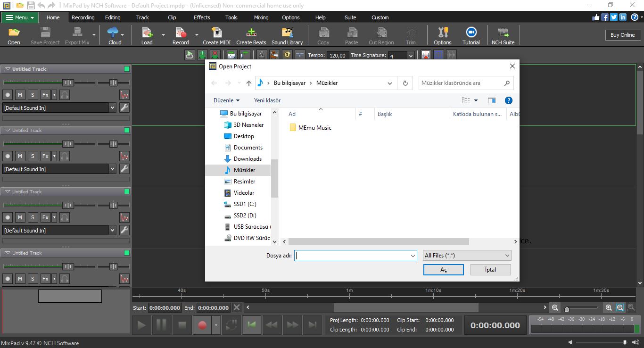Screen dimensions: 644x348
Task: Expand the Time Signature dropdown
Action: click(410, 56)
